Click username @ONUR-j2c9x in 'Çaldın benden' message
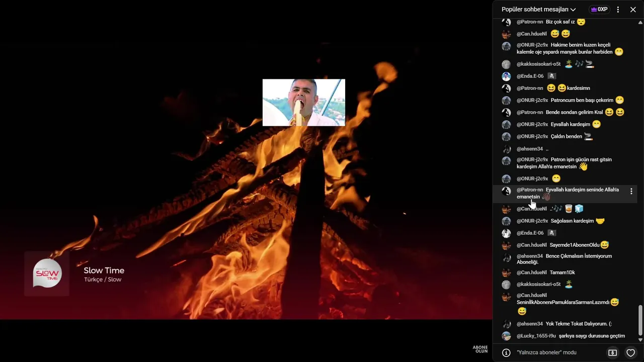Screen dimensions: 644x362 point(532,136)
